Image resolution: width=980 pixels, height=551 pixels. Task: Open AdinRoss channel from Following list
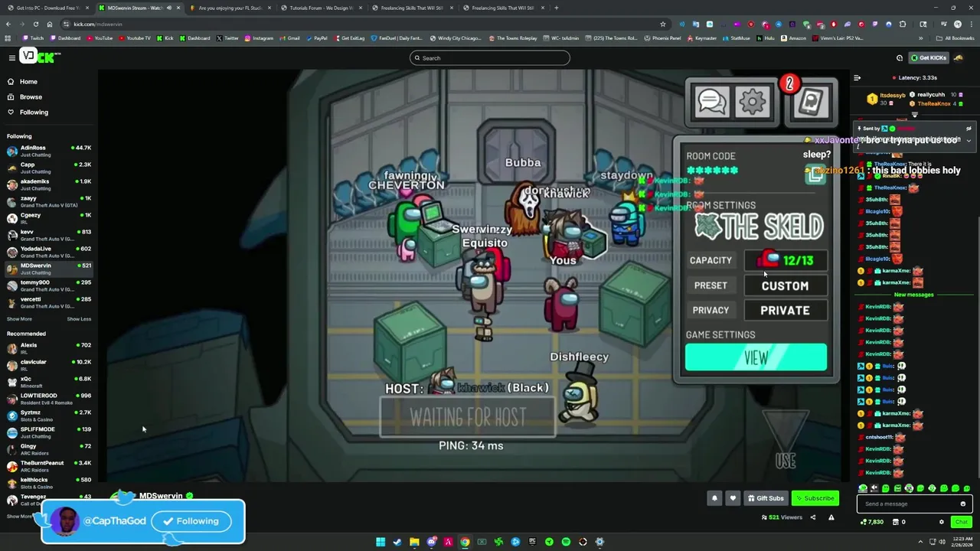coord(49,151)
